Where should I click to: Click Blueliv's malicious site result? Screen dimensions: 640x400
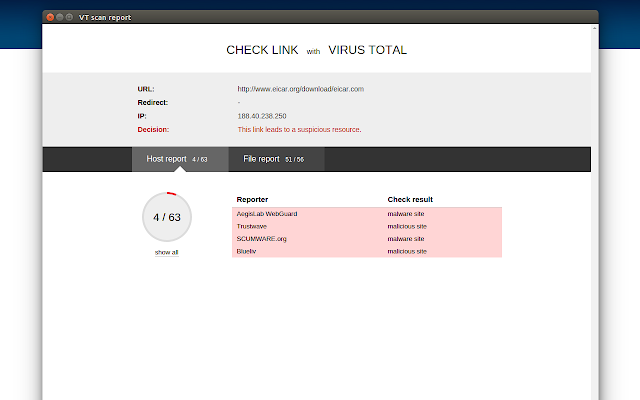tap(407, 251)
